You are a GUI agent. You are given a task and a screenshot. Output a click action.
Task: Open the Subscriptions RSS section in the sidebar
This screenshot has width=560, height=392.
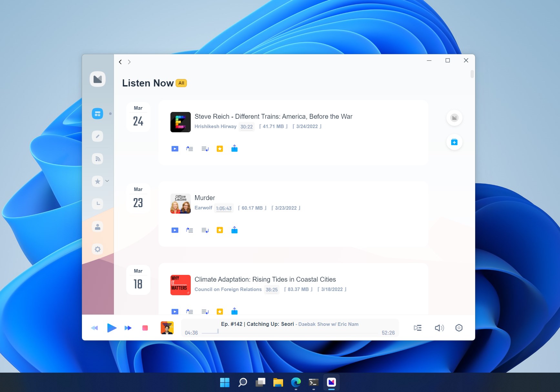97,159
